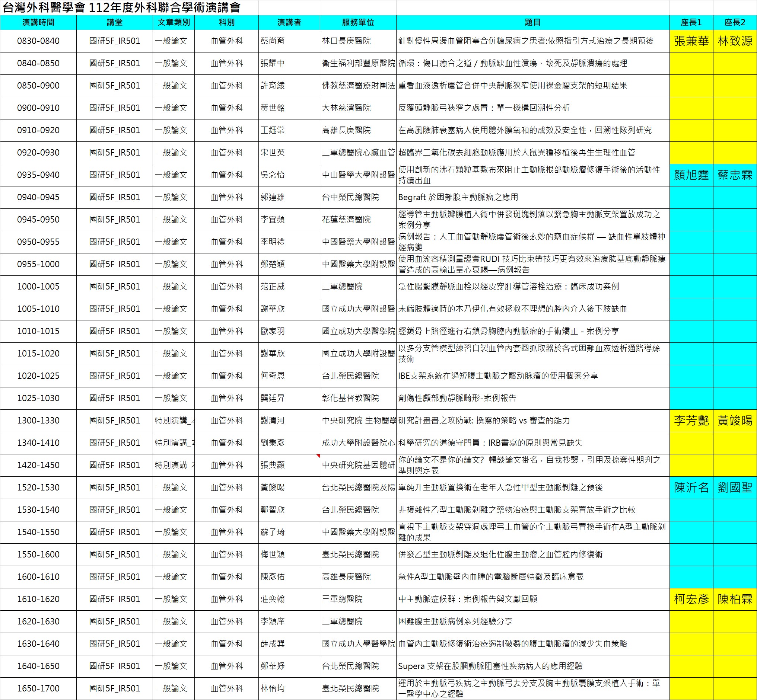Select chair cell 張兼華
757x700 pixels.
coord(691,41)
